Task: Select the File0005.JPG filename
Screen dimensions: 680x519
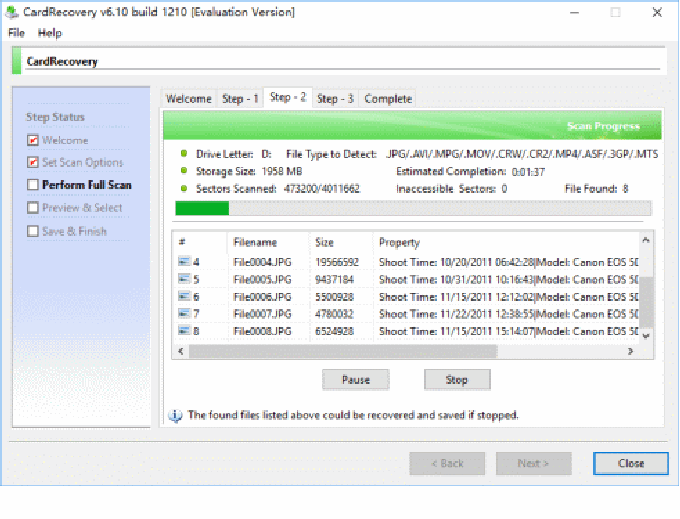Action: tap(262, 279)
